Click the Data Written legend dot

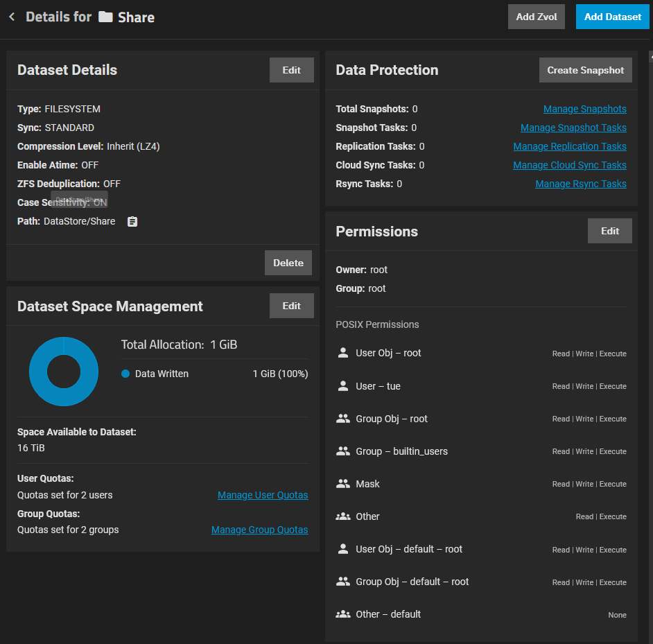coord(125,374)
